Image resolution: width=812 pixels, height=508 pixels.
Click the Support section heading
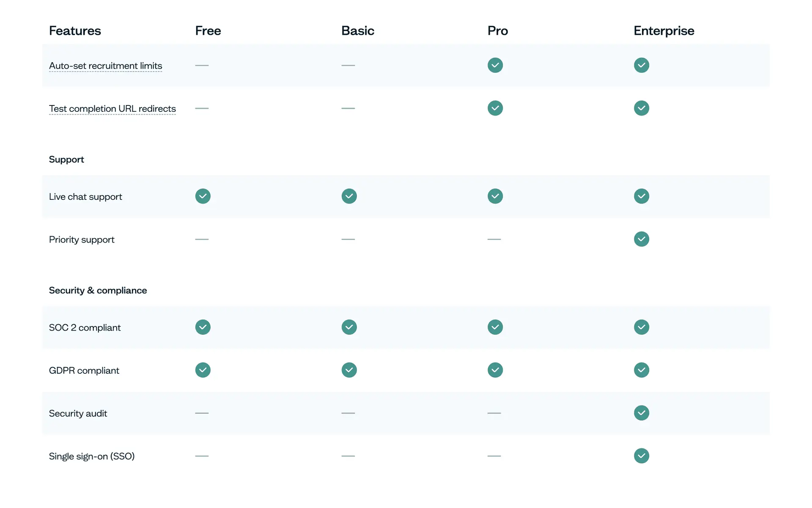pos(66,159)
